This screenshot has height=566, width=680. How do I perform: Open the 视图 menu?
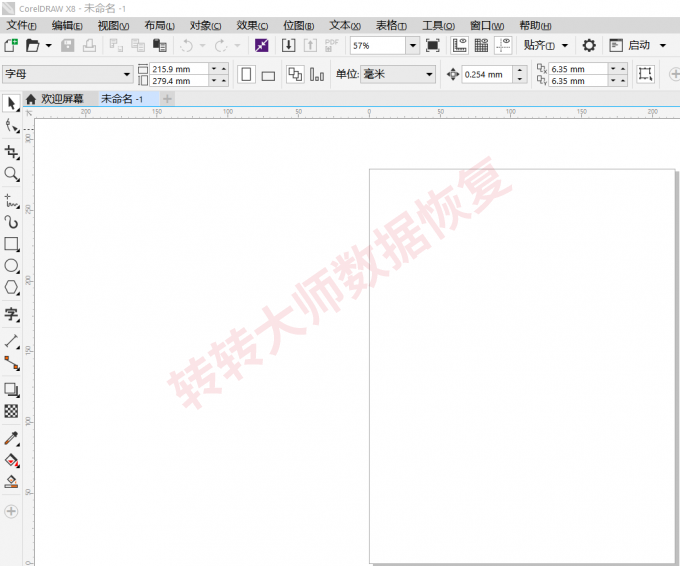(x=113, y=26)
